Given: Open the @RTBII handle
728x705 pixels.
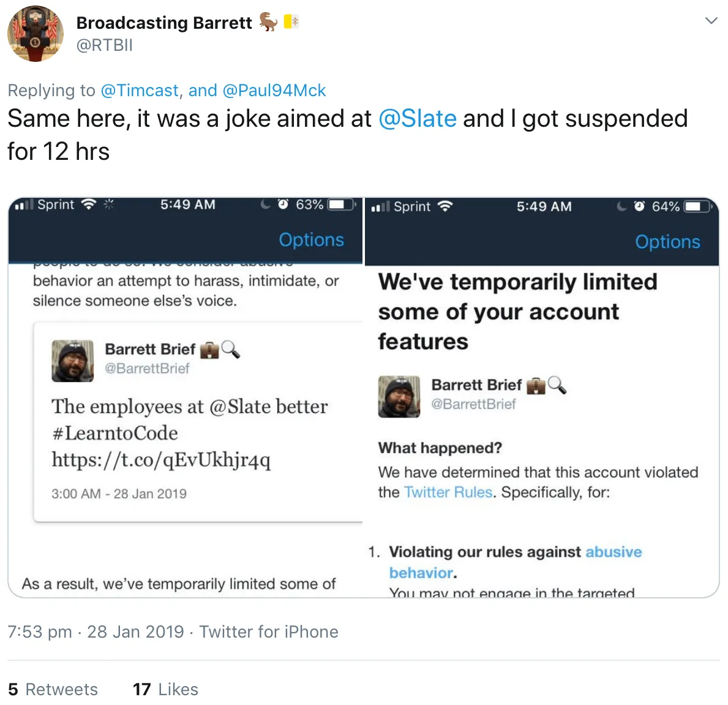Looking at the screenshot, I should click(105, 45).
